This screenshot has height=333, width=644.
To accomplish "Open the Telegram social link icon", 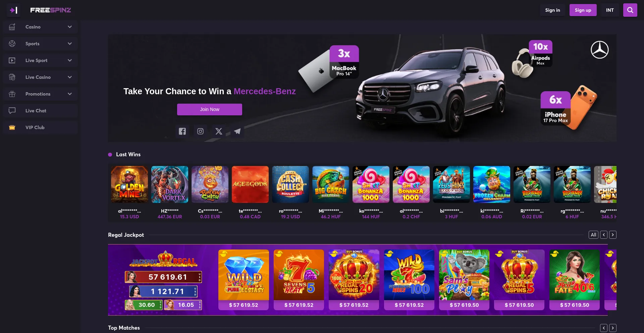I will coord(237,131).
